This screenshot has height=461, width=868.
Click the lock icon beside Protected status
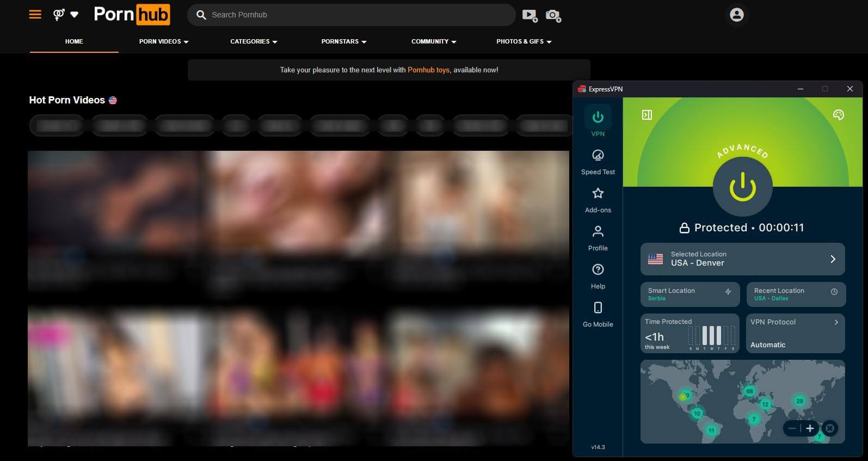tap(685, 228)
